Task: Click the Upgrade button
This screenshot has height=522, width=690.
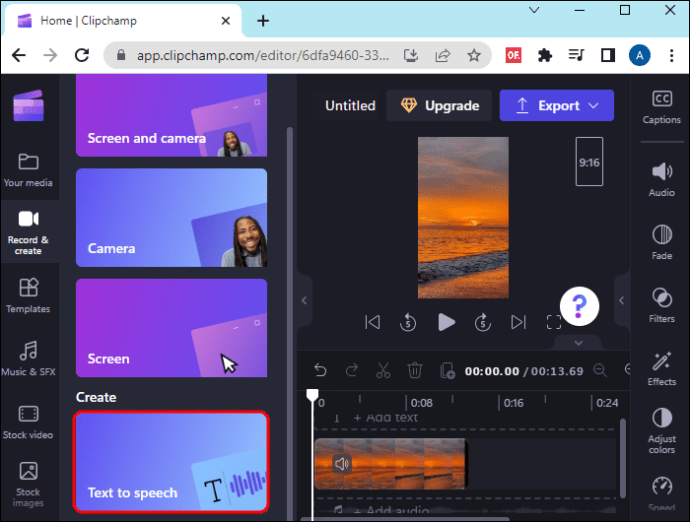Action: tap(439, 106)
